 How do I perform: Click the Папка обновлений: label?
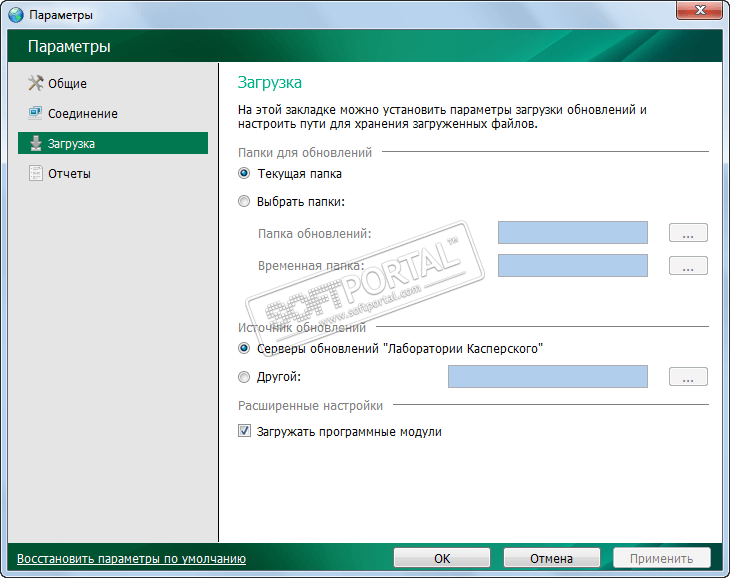click(x=315, y=234)
